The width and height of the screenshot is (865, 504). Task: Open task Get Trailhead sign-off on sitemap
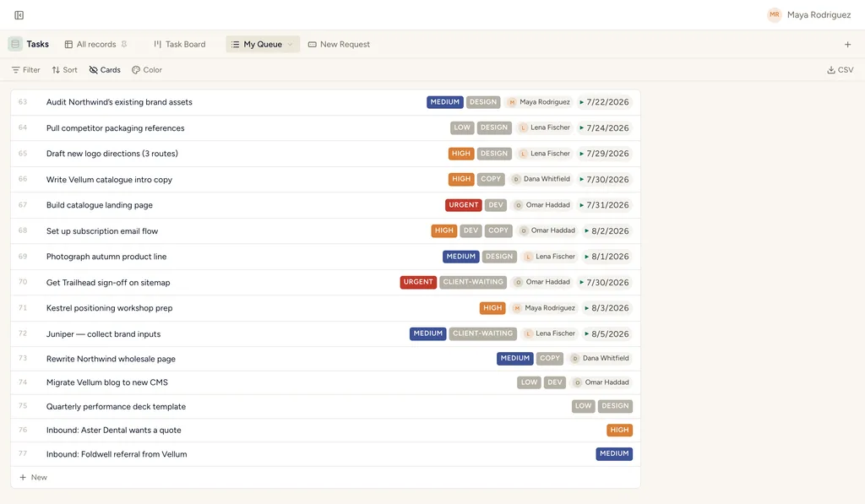coord(108,282)
